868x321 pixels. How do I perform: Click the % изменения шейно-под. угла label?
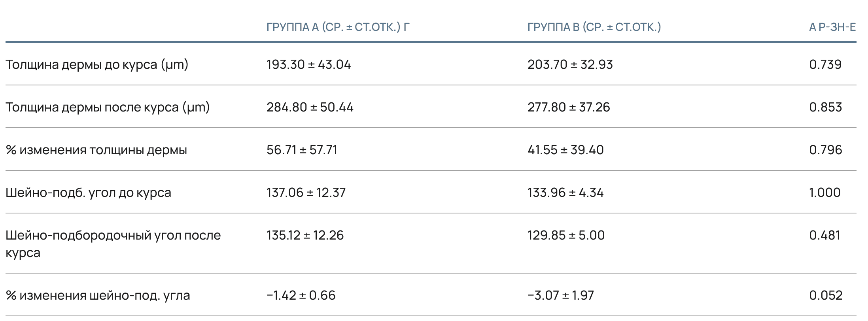coord(98,295)
